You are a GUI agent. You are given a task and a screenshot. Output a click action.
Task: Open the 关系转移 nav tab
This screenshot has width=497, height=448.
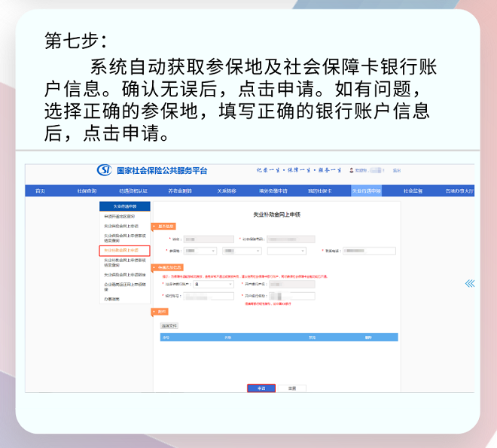(x=227, y=190)
